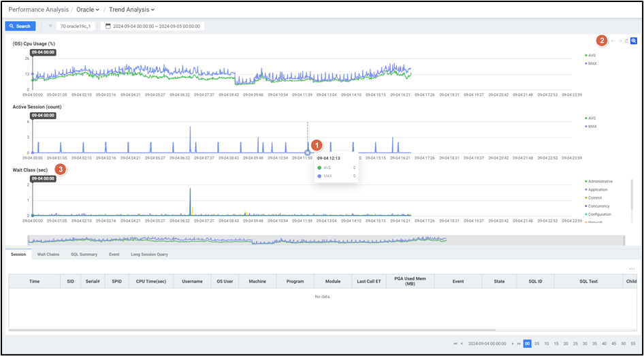Click the zoom magnifier icon above charts

(x=634, y=41)
